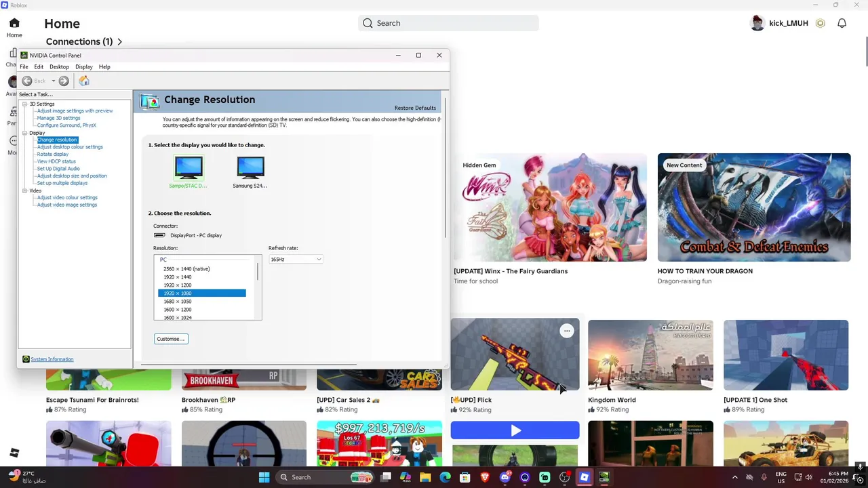
Task: Open the Display menu
Action: click(x=84, y=67)
